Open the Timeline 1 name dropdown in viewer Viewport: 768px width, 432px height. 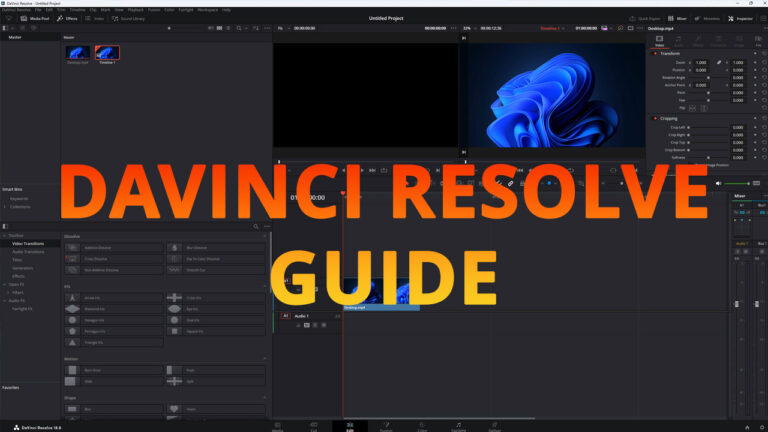click(552, 28)
